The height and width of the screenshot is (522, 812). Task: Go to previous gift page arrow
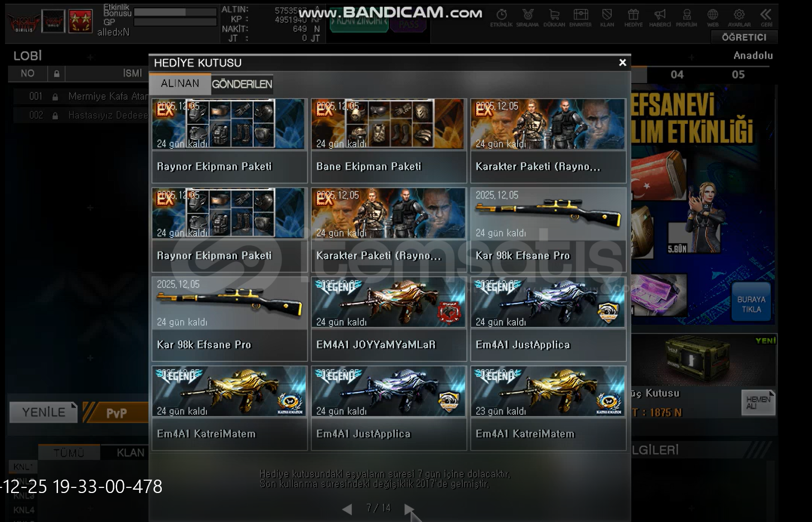pos(347,509)
